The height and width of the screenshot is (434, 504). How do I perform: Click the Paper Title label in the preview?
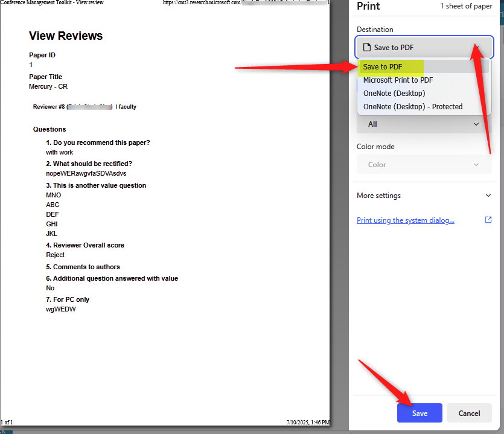point(45,77)
